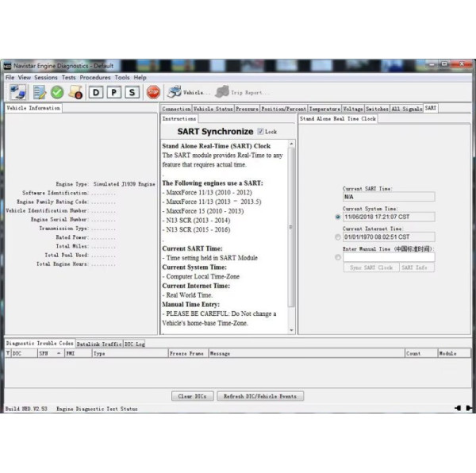Click the session document icon in the toolbar
Viewport: 476px width, 473px height.
(39, 93)
